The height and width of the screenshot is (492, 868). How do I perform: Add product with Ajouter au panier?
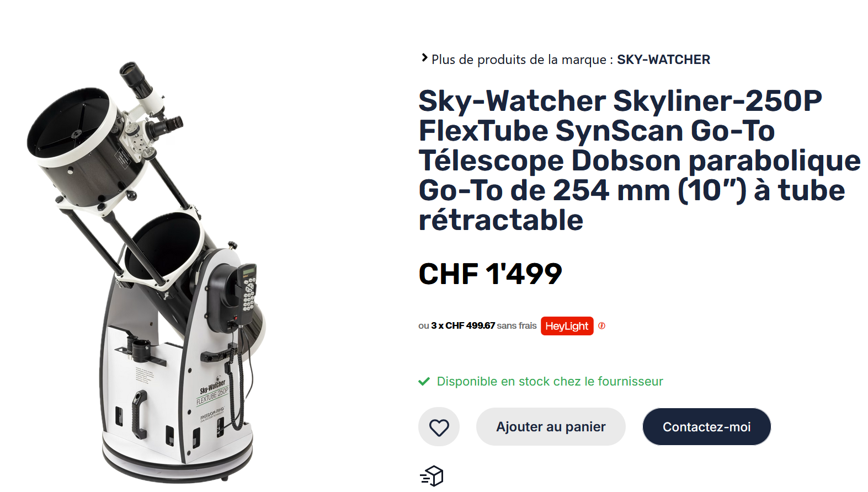551,427
